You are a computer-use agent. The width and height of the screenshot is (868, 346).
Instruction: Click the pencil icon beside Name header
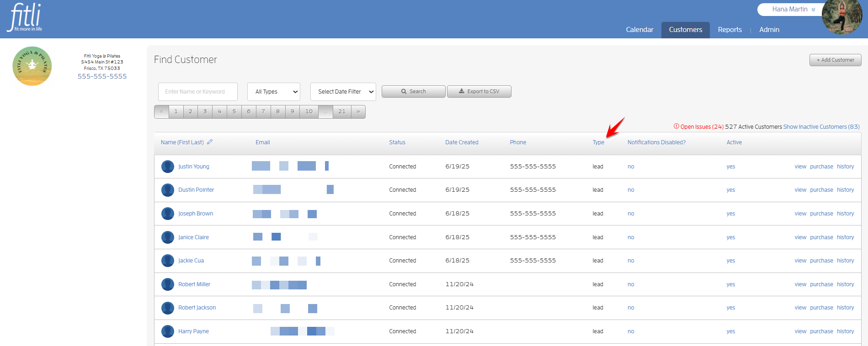click(x=210, y=142)
